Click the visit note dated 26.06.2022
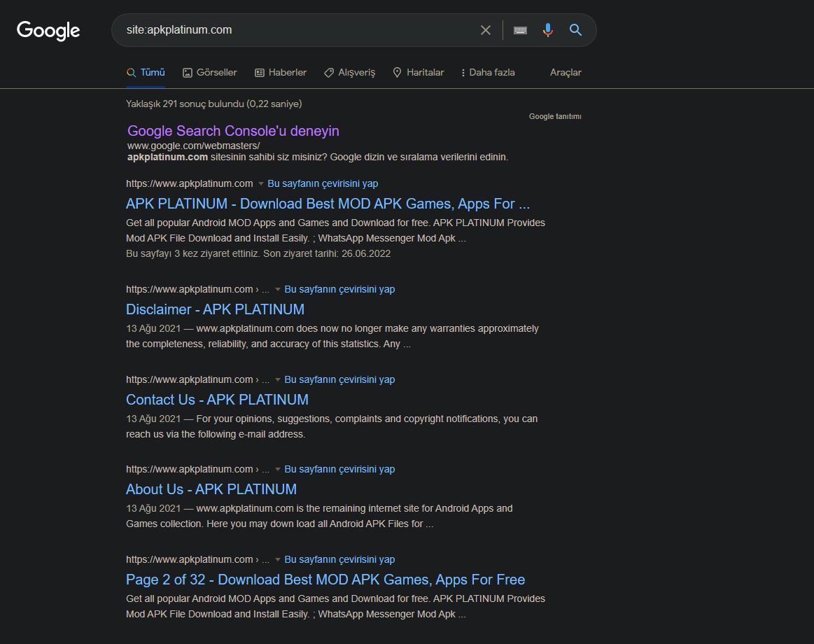Screen dimensions: 814x644 click(258, 254)
